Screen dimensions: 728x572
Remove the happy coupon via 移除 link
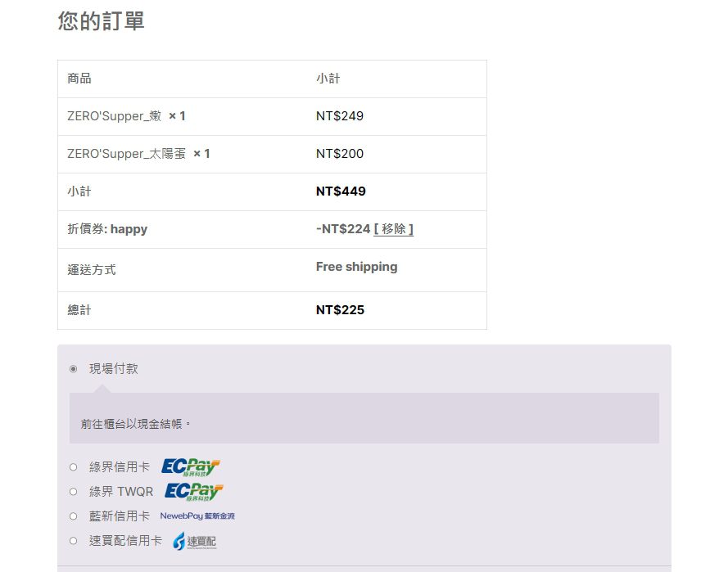(394, 229)
